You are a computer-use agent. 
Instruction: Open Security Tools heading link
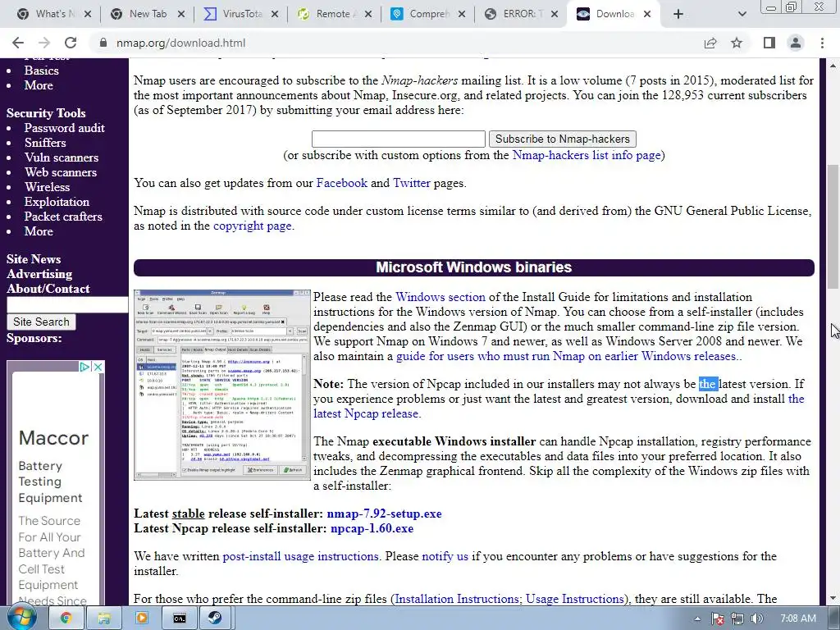point(46,113)
